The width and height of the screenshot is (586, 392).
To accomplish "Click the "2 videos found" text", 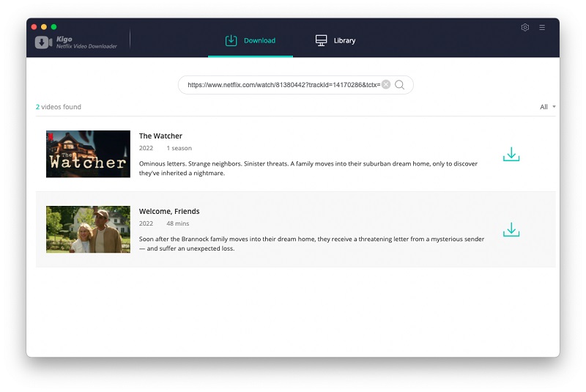I will [x=59, y=107].
